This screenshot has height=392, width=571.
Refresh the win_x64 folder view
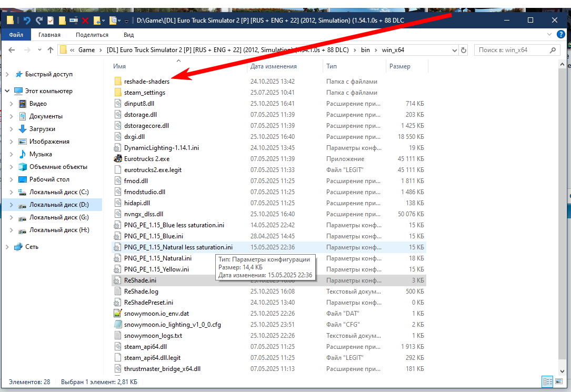464,50
